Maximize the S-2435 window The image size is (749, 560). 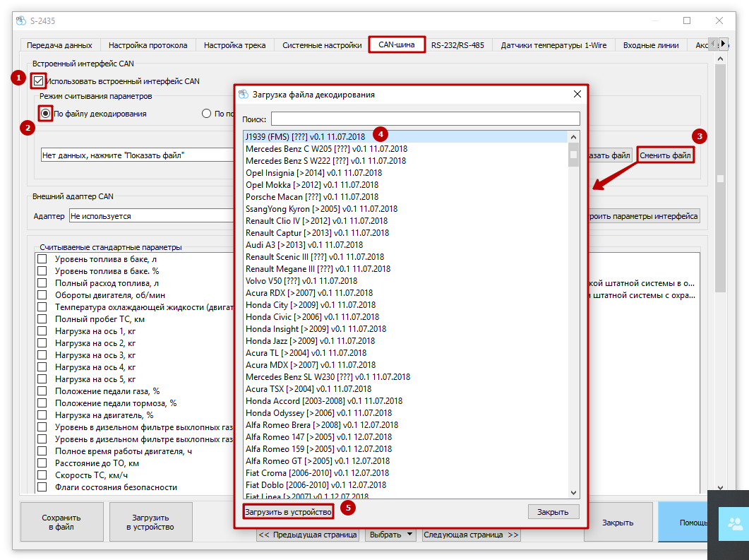tap(686, 20)
